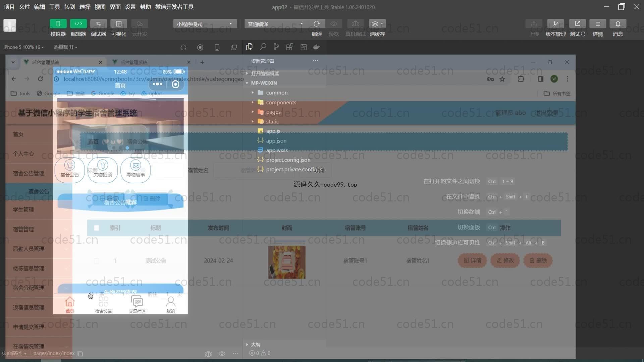This screenshot has height=362, width=644.
Task: Tap the mini program capsule close circle
Action: coord(175,84)
